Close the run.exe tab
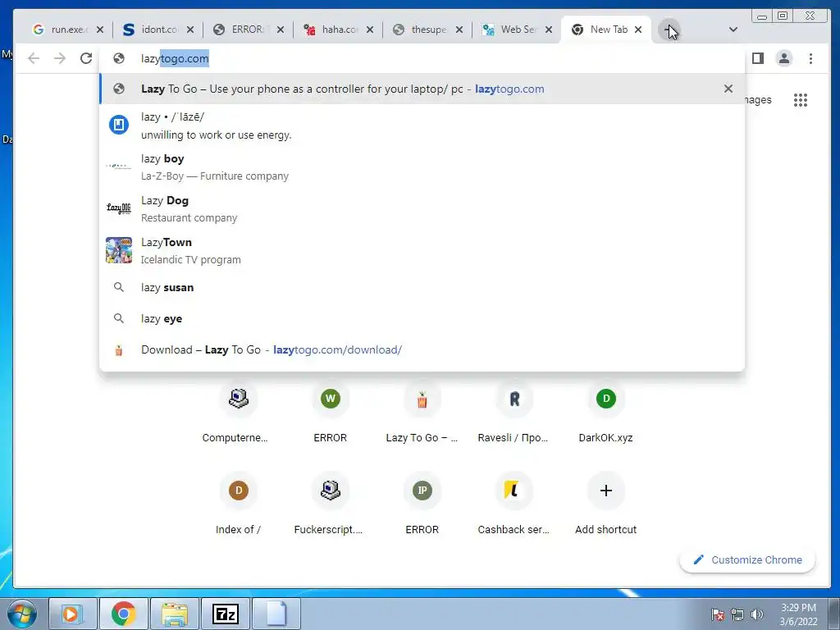 (x=99, y=30)
